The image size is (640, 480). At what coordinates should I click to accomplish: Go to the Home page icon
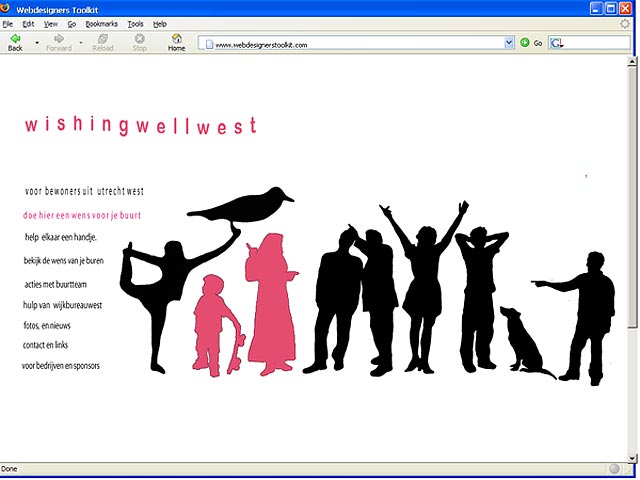tap(176, 42)
